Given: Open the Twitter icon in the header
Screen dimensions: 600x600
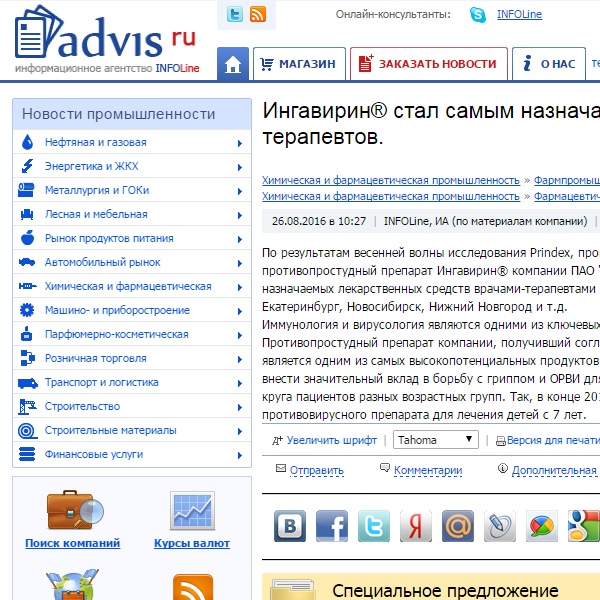Looking at the screenshot, I should (235, 15).
